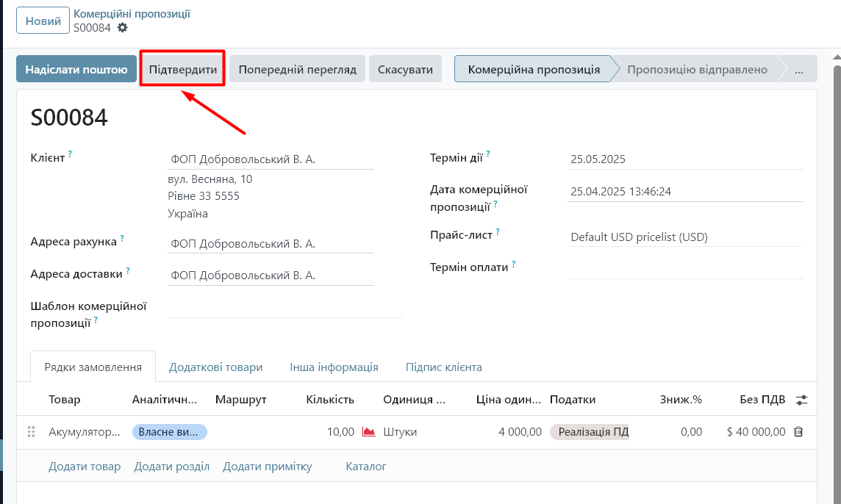Click the Термін оплати input field
Image resolution: width=841 pixels, height=504 pixels.
tap(684, 268)
